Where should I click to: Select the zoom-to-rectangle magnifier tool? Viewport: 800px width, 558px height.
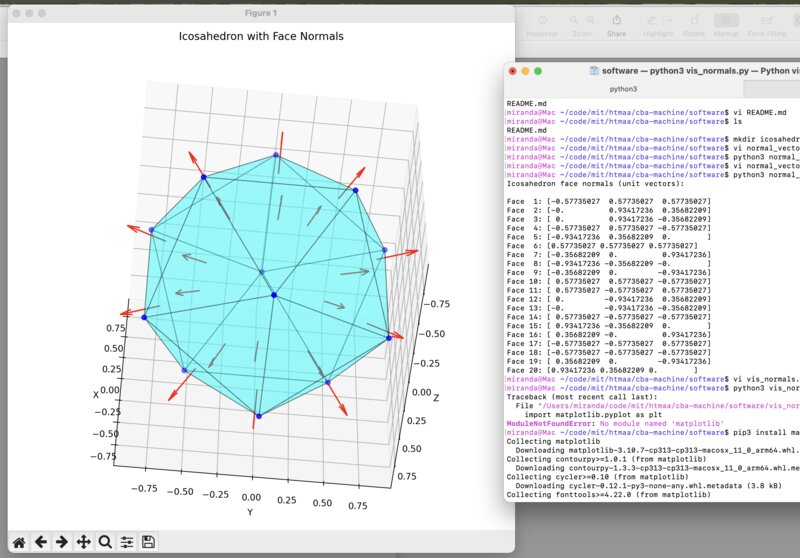point(105,542)
